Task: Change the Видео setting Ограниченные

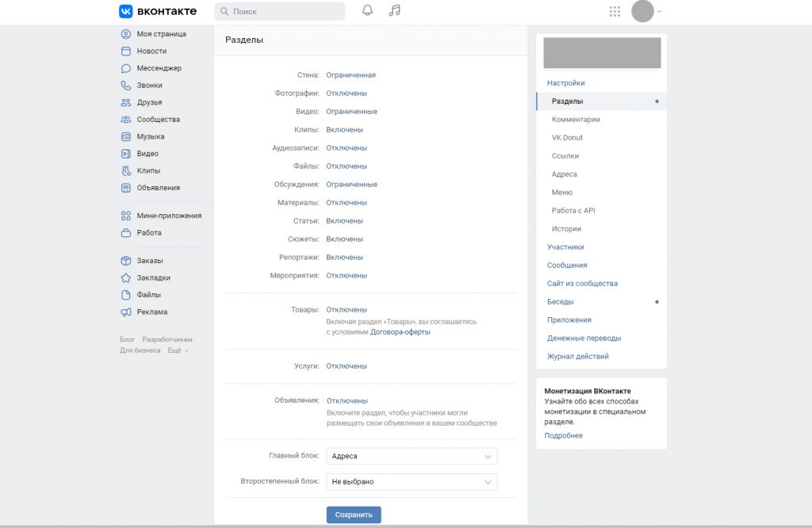Action: tap(351, 111)
